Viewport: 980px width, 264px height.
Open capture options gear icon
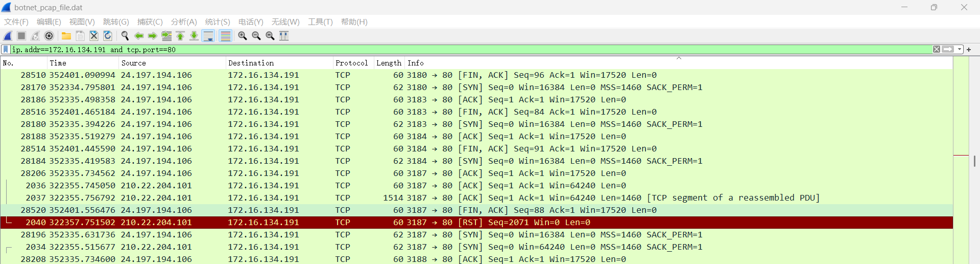[49, 36]
